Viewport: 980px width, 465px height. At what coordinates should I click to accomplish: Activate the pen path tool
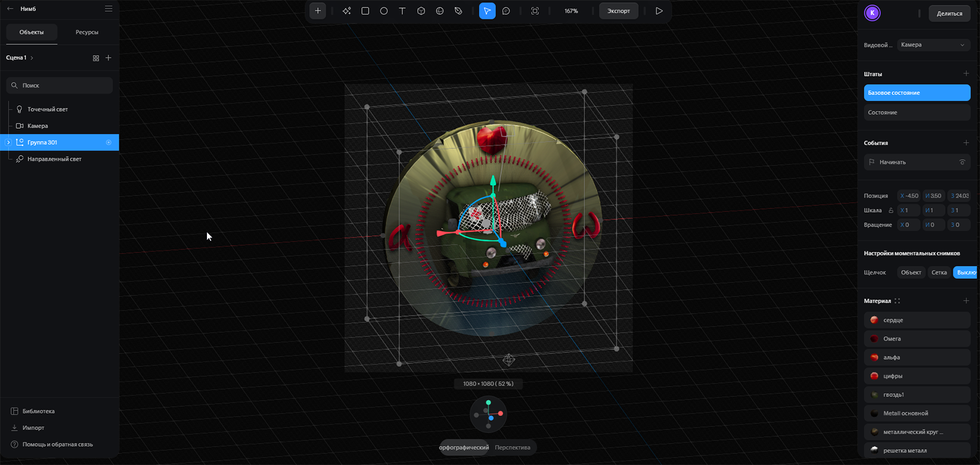(x=458, y=11)
